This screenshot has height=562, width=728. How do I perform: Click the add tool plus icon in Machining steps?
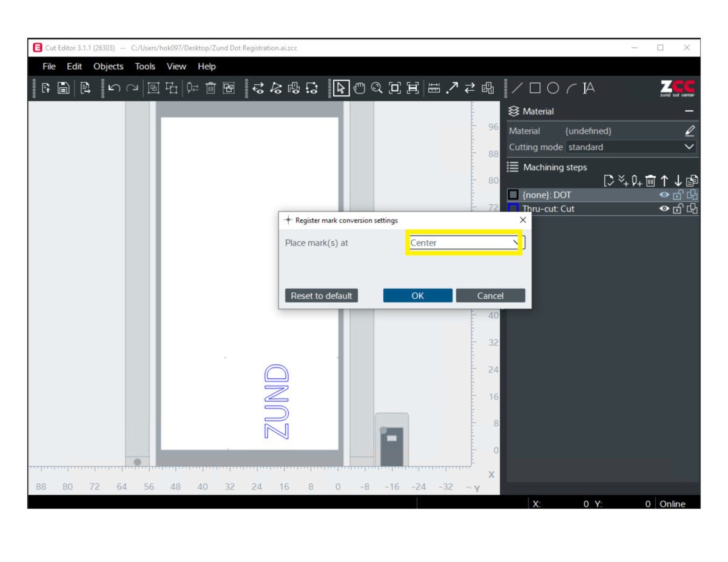pos(637,180)
